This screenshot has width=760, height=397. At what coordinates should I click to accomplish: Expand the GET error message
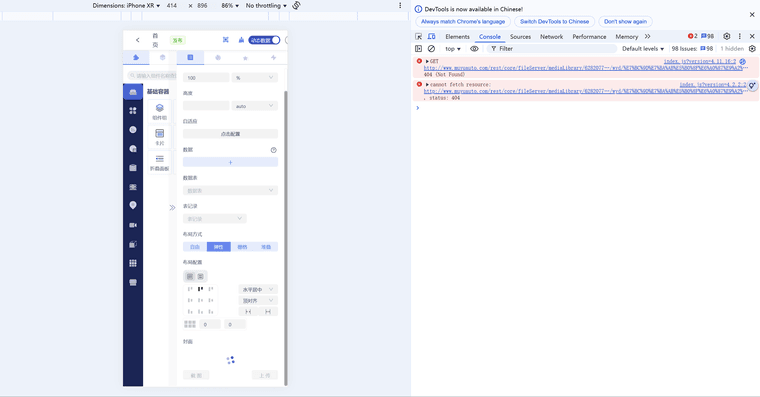coord(427,62)
